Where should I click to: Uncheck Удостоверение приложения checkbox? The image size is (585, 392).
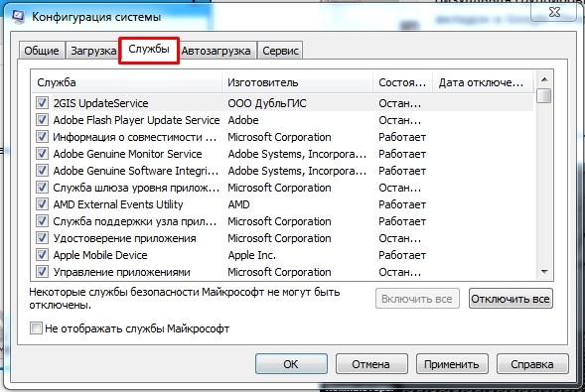(42, 238)
